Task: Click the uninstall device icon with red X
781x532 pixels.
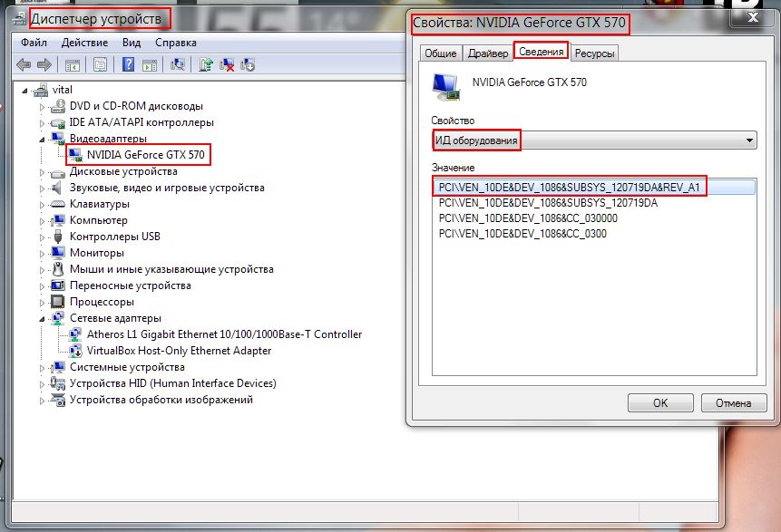Action: [227, 64]
